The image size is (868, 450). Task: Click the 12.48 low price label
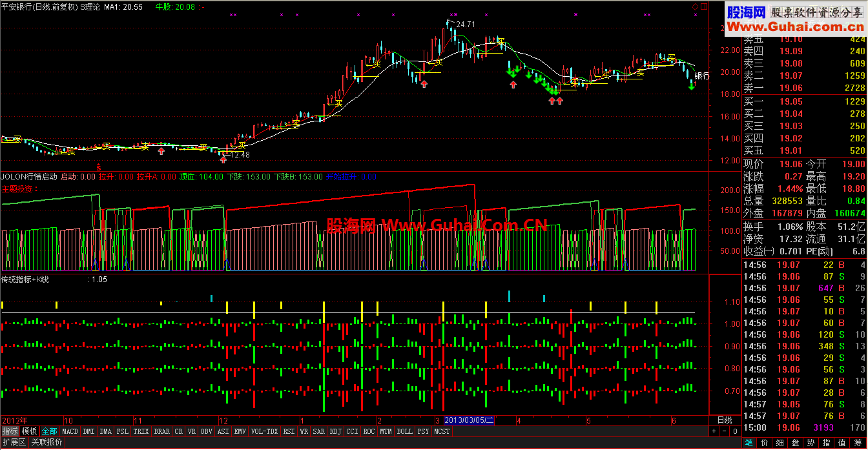[x=239, y=155]
